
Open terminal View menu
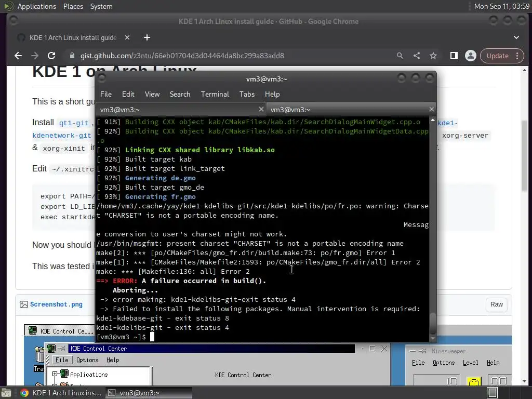(x=152, y=95)
